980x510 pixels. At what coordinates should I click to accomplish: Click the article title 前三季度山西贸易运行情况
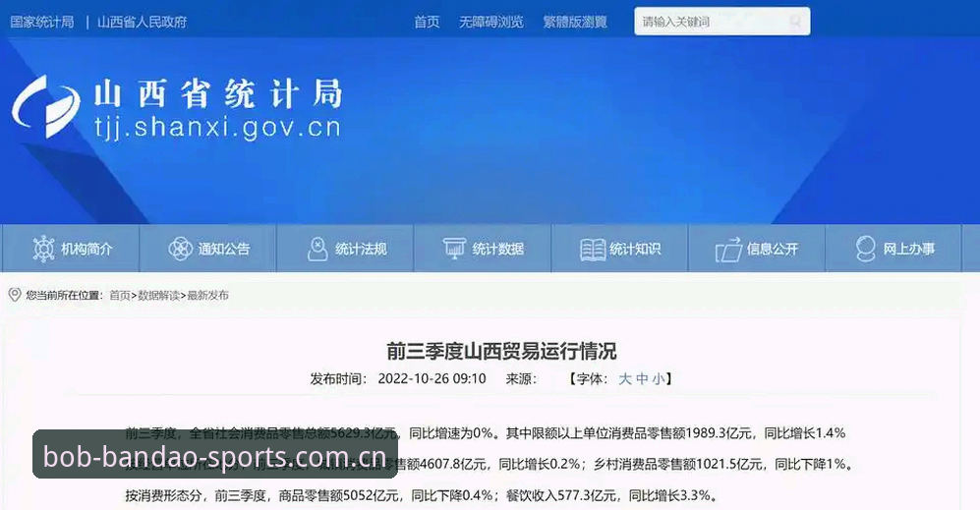[x=501, y=351]
